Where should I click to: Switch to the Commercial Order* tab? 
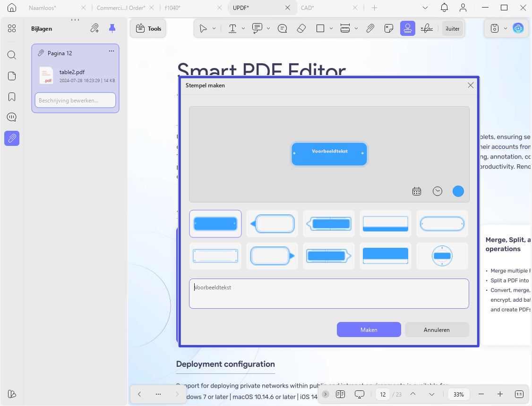[121, 8]
